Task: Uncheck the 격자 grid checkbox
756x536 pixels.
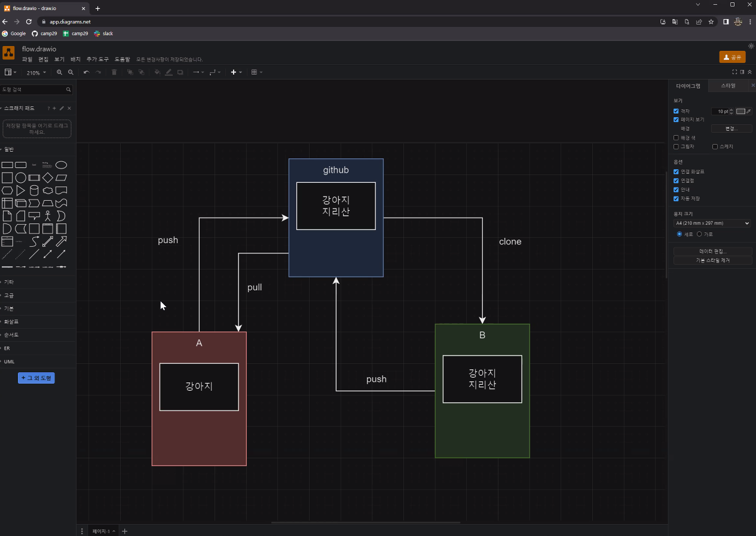Action: pos(676,111)
